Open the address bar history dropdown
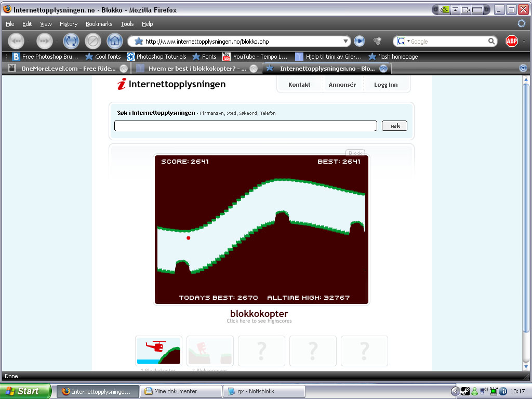Screen dimensions: 532x399 [x=345, y=42]
